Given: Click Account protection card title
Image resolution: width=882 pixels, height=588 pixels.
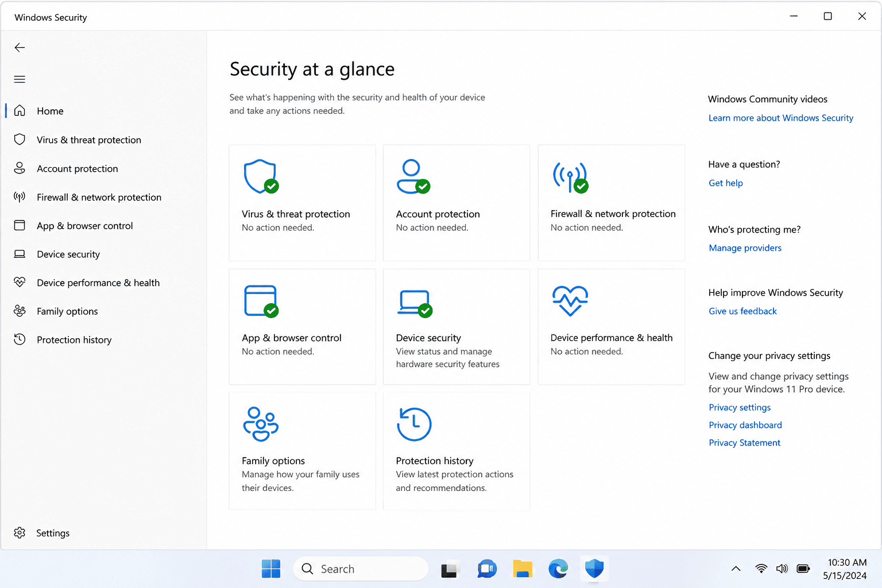Looking at the screenshot, I should coord(438,214).
